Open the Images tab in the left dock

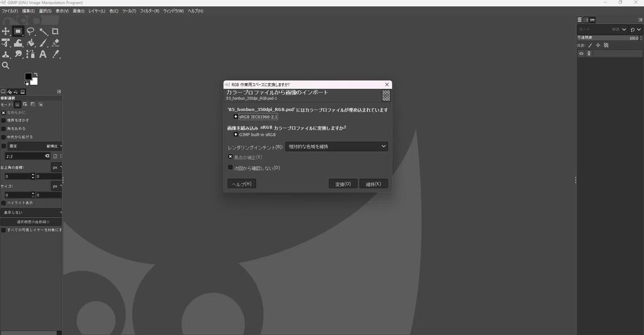[23, 92]
